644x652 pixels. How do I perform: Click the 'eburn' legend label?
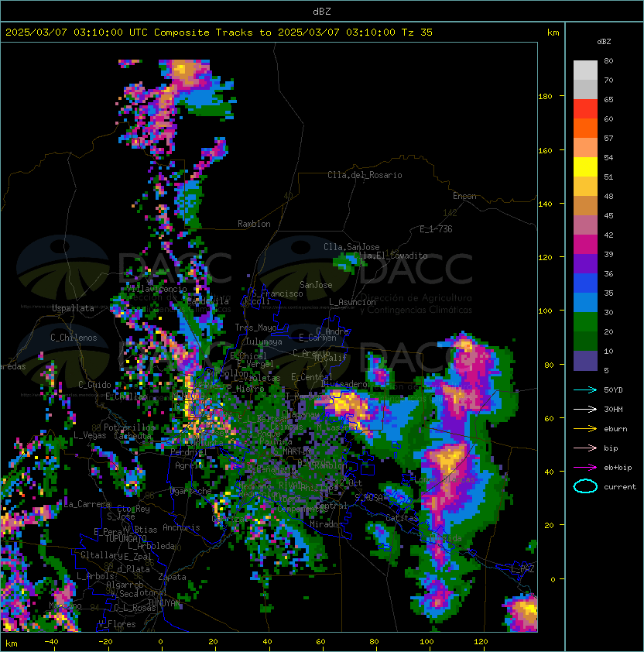pos(615,429)
